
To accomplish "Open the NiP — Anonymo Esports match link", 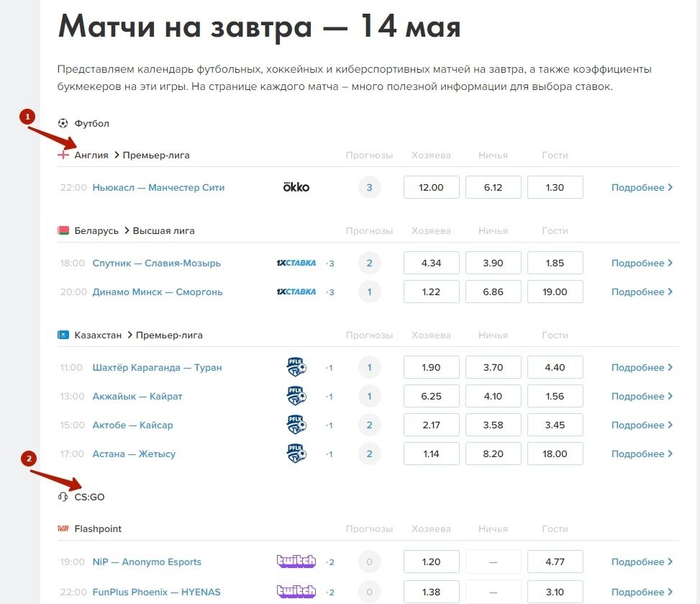I will tap(147, 562).
